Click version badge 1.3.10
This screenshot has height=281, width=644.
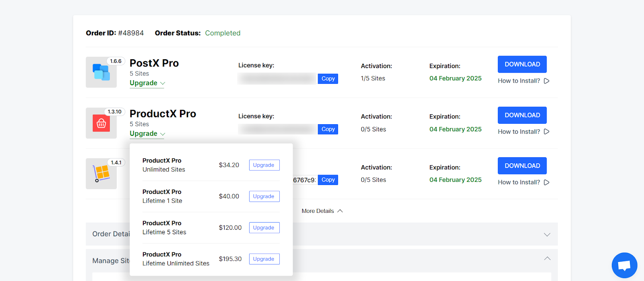pos(114,112)
